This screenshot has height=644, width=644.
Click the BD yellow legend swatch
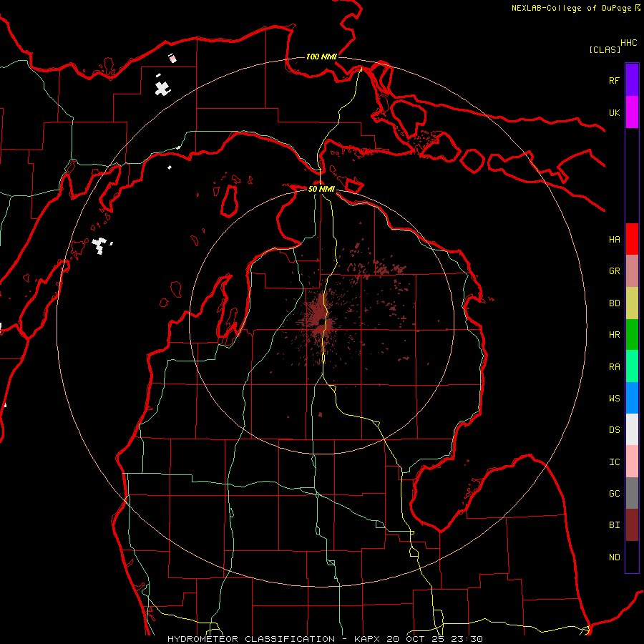click(632, 303)
